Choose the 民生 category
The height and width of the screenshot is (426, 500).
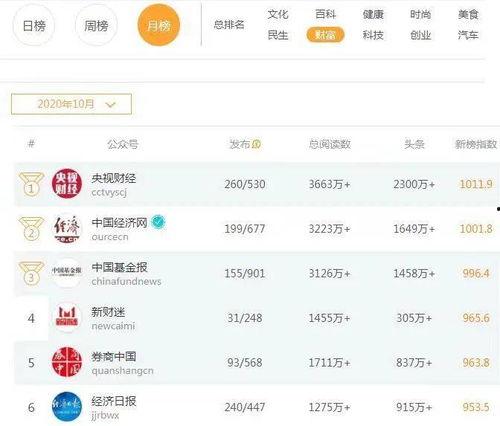pyautogui.click(x=278, y=35)
